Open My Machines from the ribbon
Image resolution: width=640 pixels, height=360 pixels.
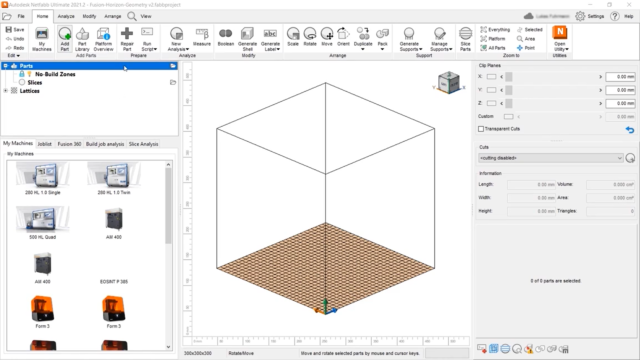tap(42, 39)
